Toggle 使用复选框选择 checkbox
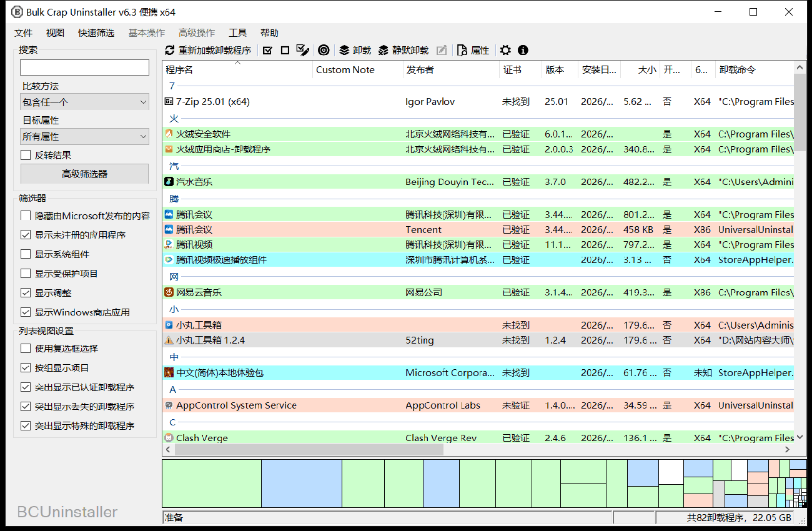The height and width of the screenshot is (531, 812). coord(26,349)
